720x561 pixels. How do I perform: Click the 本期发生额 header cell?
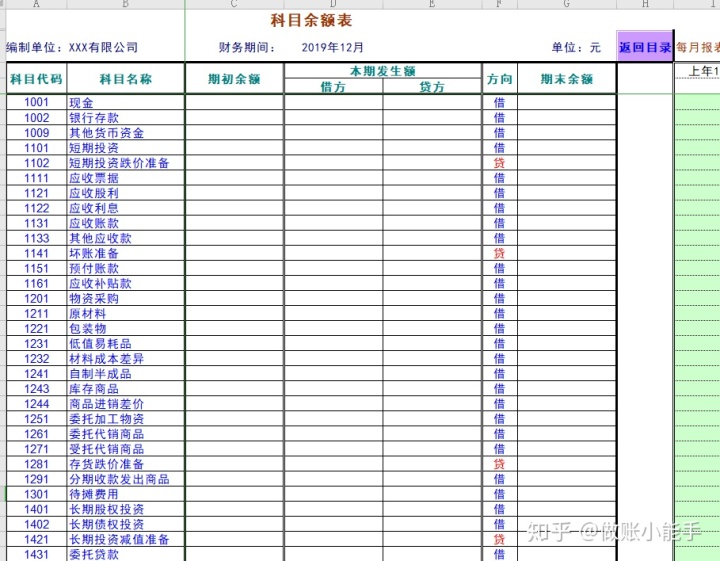click(382, 71)
